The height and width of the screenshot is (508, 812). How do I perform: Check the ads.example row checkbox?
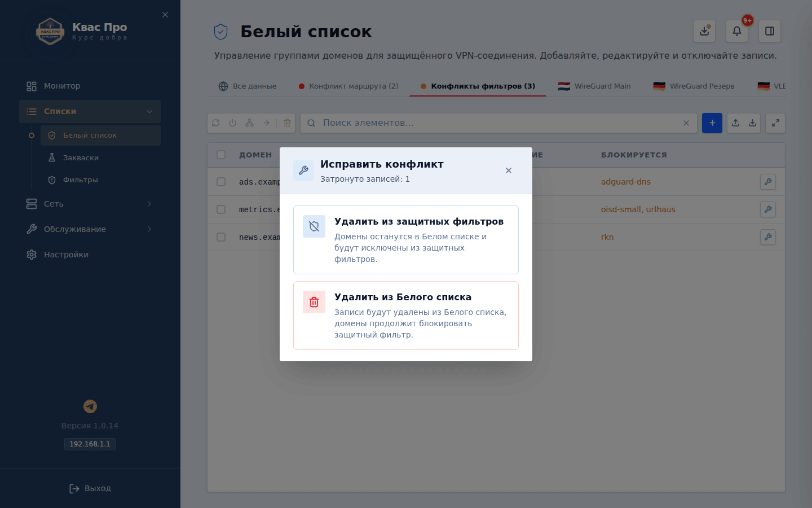pos(221,182)
